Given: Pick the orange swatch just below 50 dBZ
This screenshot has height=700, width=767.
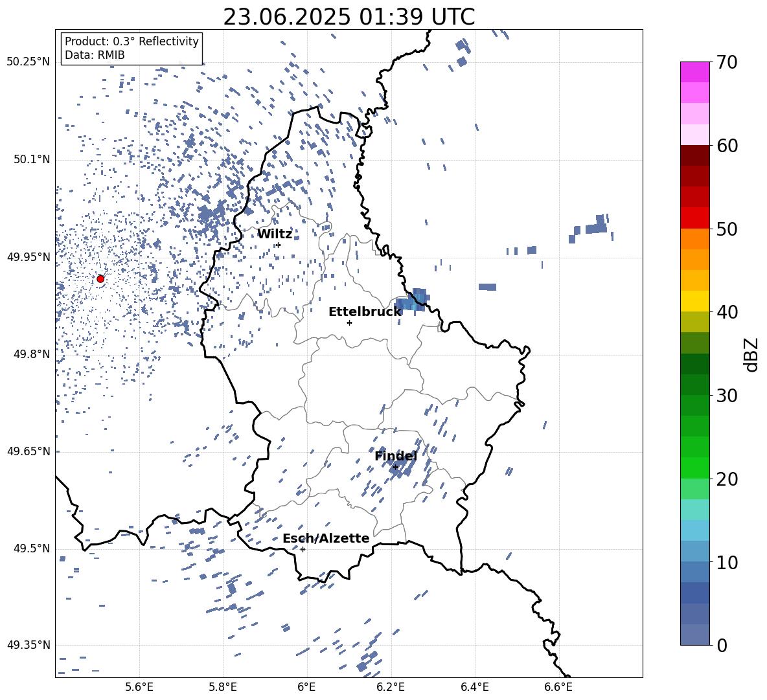Looking at the screenshot, I should tap(694, 238).
